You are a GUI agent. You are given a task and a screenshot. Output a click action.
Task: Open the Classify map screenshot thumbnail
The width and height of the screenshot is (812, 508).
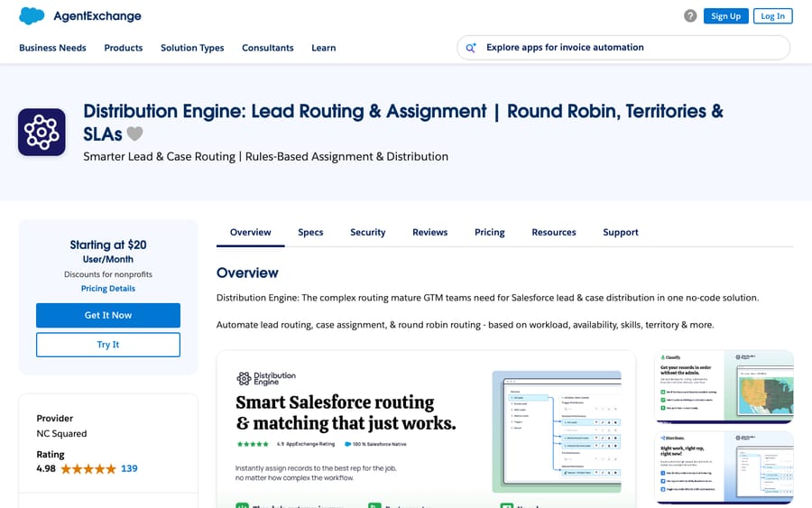[724, 387]
